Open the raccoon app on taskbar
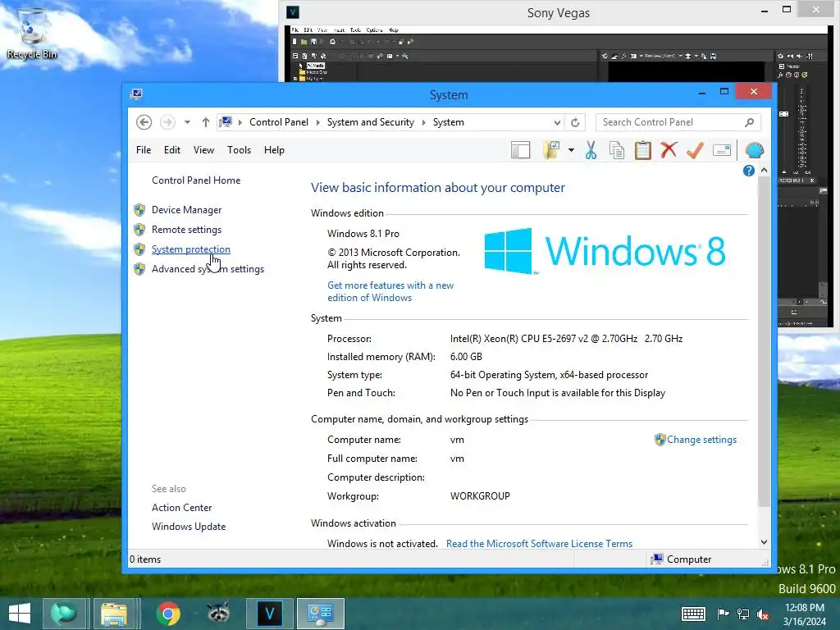The height and width of the screenshot is (630, 840). click(x=218, y=614)
